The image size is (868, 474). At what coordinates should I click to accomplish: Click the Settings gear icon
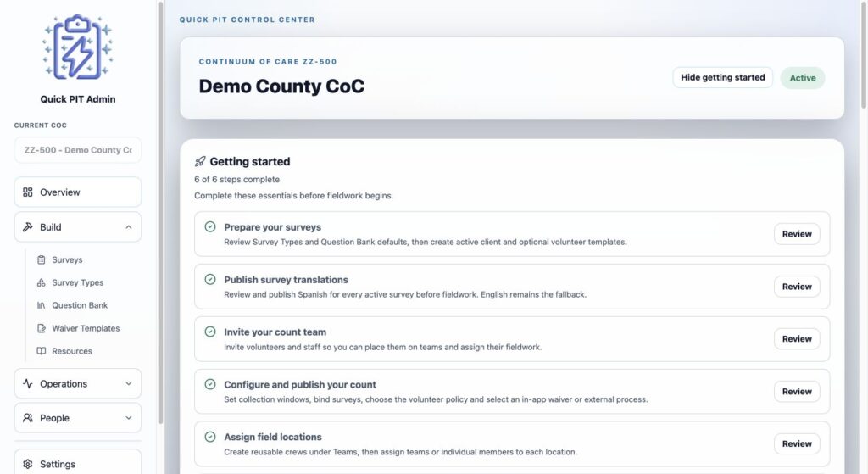(x=28, y=464)
